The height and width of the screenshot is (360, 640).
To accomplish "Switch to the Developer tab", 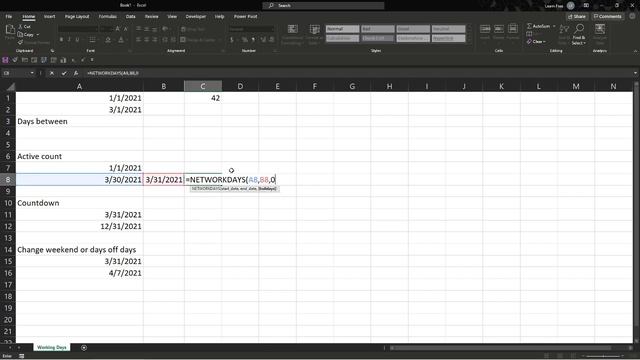I will pos(196,16).
